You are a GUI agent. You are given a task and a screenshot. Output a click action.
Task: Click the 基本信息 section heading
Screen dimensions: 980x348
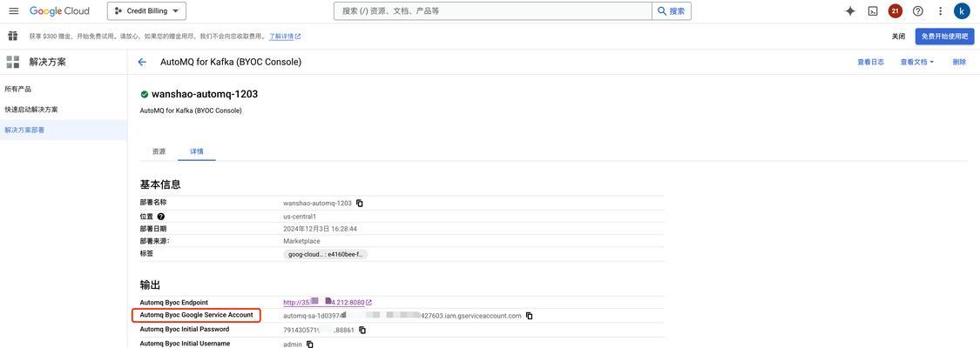point(160,184)
